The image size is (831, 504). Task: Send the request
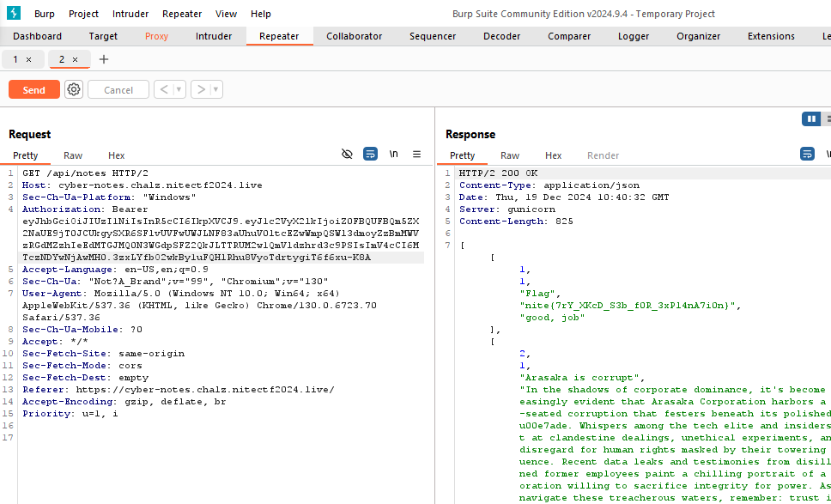[x=34, y=90]
